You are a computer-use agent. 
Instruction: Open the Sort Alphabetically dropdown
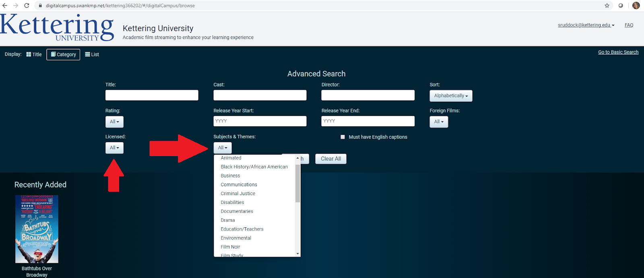[451, 96]
